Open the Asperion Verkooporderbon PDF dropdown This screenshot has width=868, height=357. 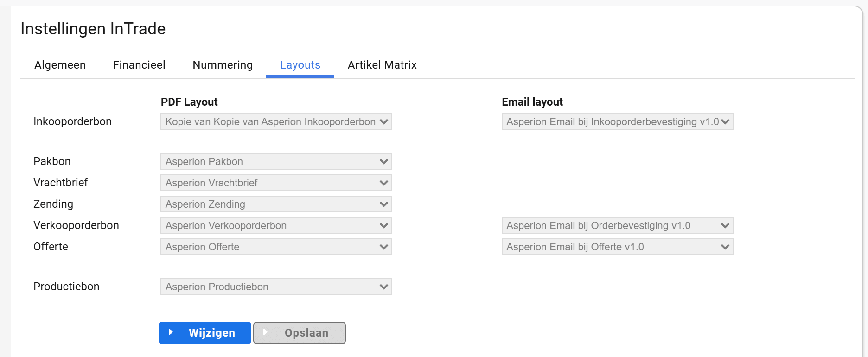(x=276, y=225)
